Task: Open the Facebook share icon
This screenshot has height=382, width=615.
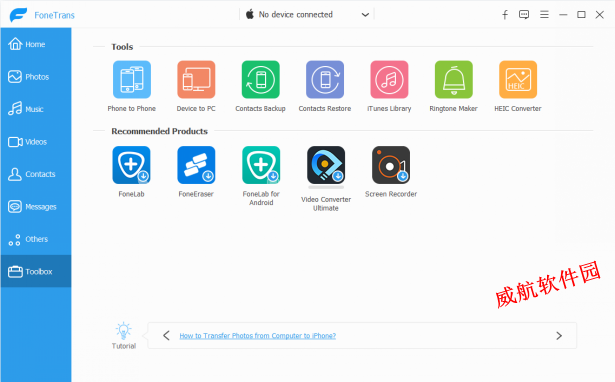Action: (505, 15)
